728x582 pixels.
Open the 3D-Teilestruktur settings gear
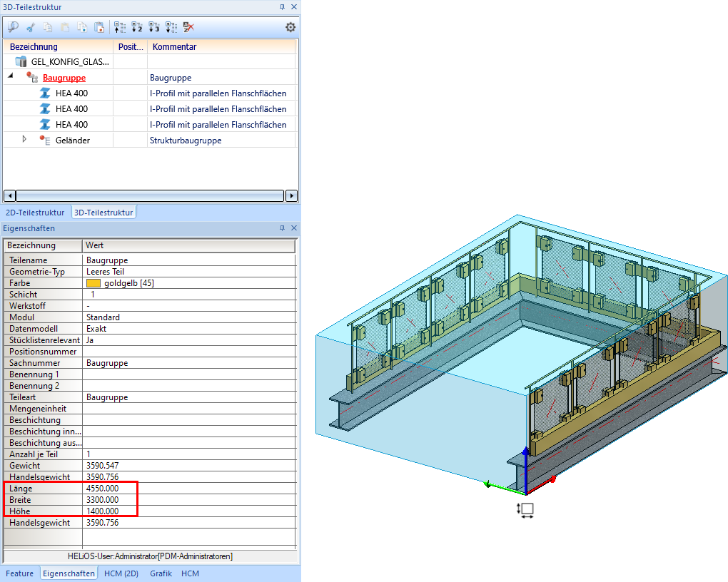(290, 28)
